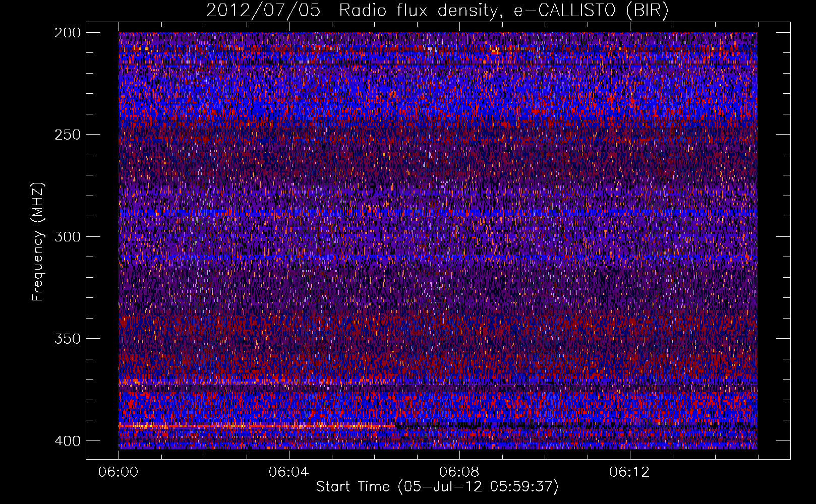Click the 06:08 time tick label
Viewport: 816px width, 504px height.
pyautogui.click(x=459, y=472)
